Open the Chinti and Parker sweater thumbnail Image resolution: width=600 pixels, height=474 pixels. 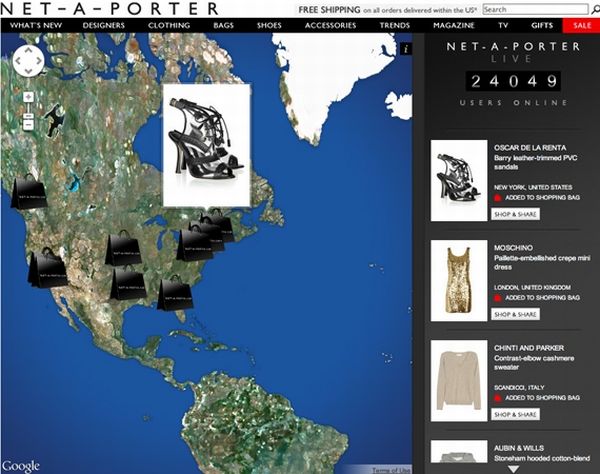click(x=459, y=381)
